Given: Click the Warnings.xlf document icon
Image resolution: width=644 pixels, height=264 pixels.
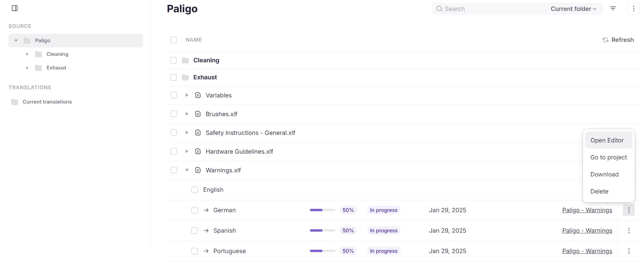Looking at the screenshot, I should coord(198,170).
